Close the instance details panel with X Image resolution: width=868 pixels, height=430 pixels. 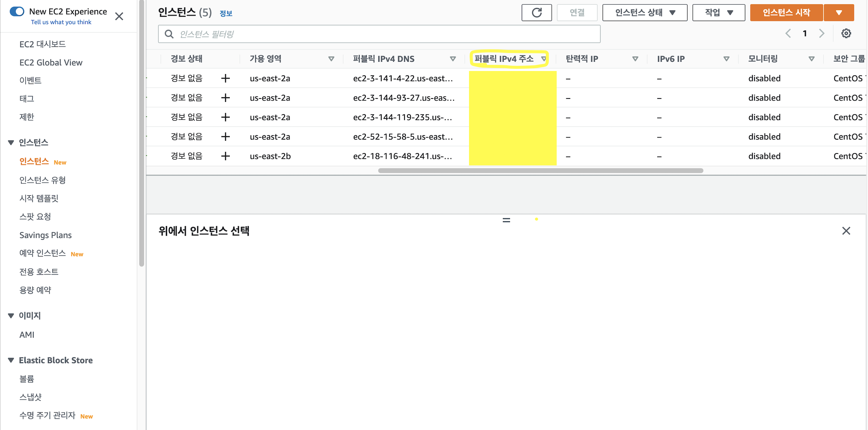tap(846, 231)
